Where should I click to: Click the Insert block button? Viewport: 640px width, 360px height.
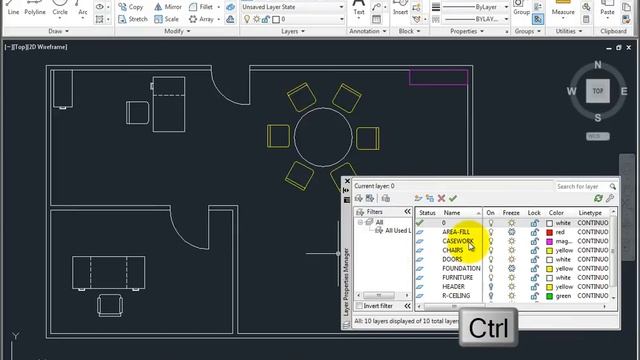tap(400, 8)
